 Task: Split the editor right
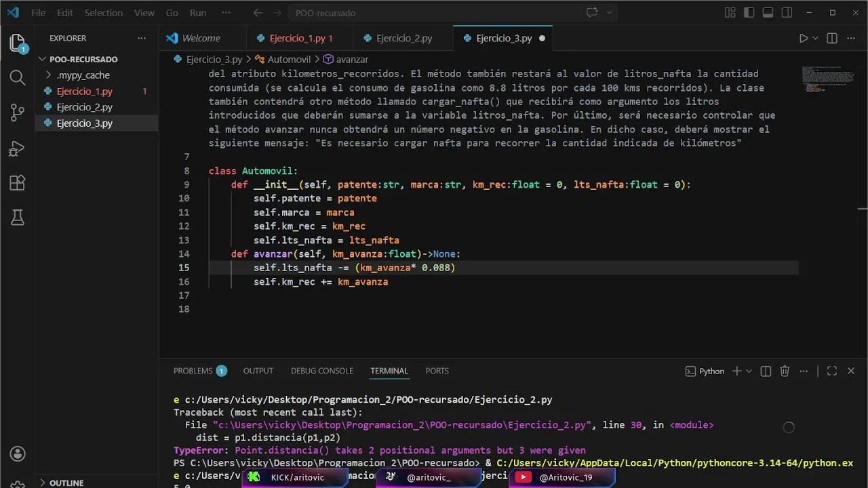click(832, 39)
